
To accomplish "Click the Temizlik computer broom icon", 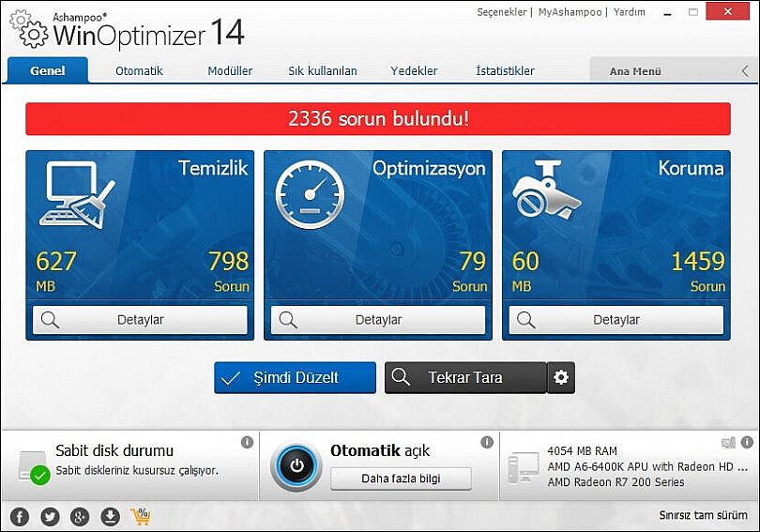I will tap(78, 195).
